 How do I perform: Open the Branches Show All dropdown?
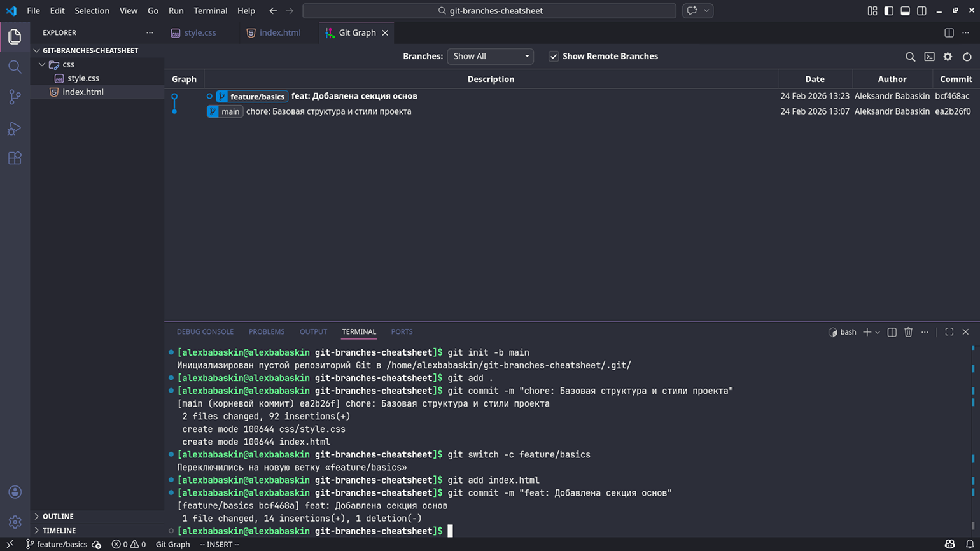(x=490, y=57)
